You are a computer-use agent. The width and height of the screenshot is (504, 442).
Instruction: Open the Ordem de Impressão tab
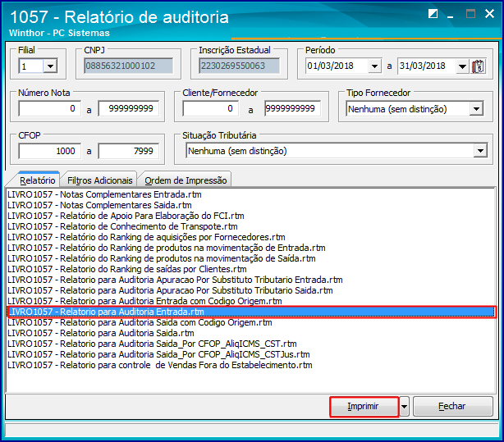pyautogui.click(x=186, y=180)
